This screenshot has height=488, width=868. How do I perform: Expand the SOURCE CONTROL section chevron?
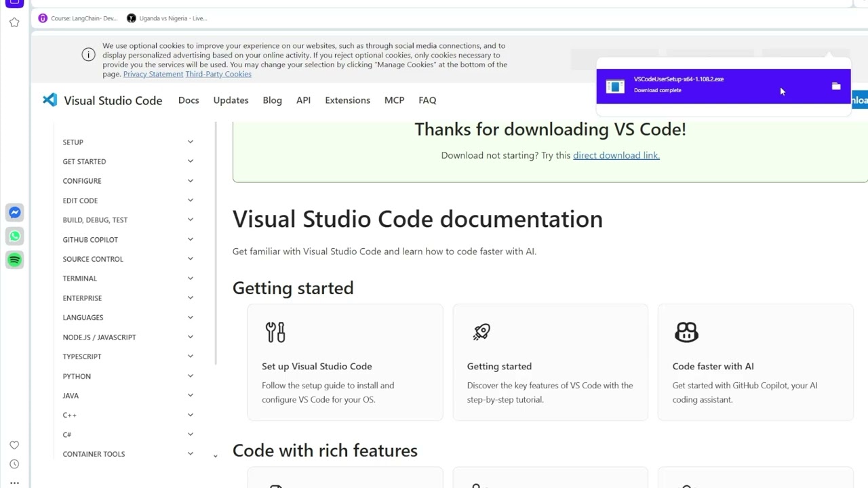pyautogui.click(x=191, y=259)
